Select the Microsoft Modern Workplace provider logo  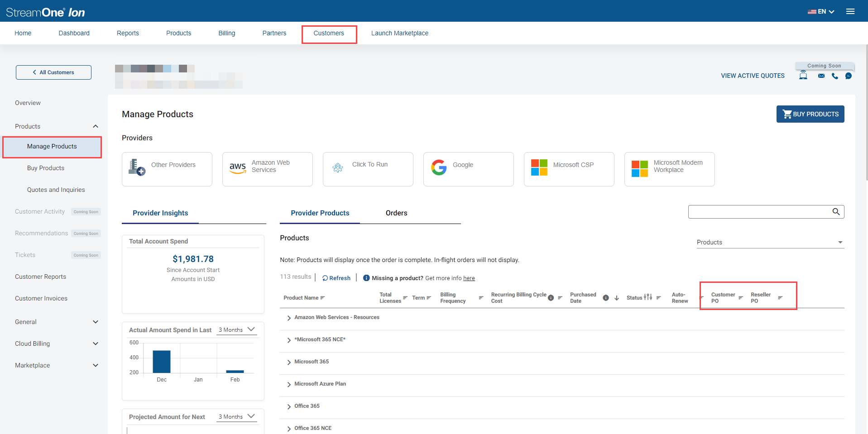click(640, 169)
